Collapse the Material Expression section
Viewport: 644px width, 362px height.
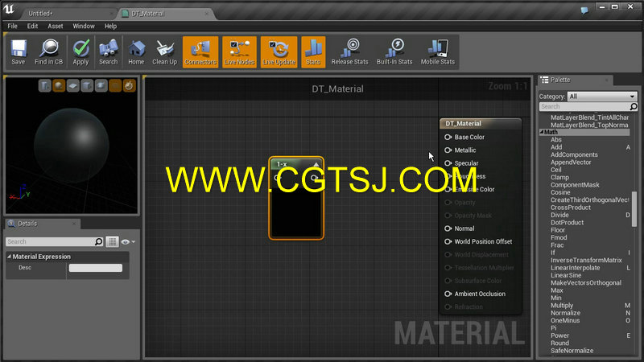tap(9, 257)
